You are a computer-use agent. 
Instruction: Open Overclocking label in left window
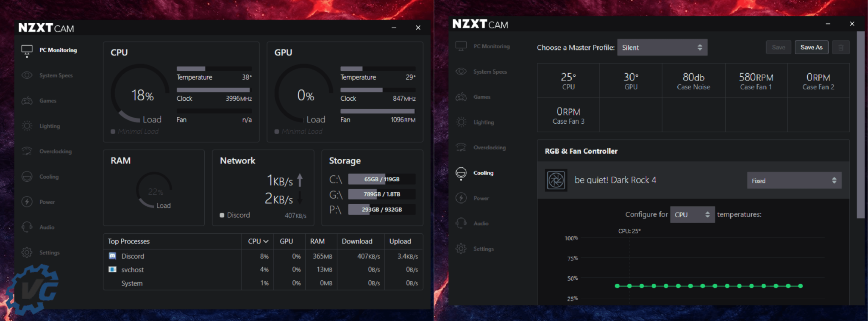click(x=56, y=151)
